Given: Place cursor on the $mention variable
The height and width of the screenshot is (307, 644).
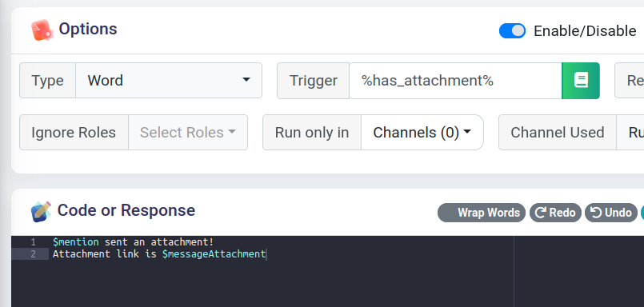Looking at the screenshot, I should coord(75,242).
